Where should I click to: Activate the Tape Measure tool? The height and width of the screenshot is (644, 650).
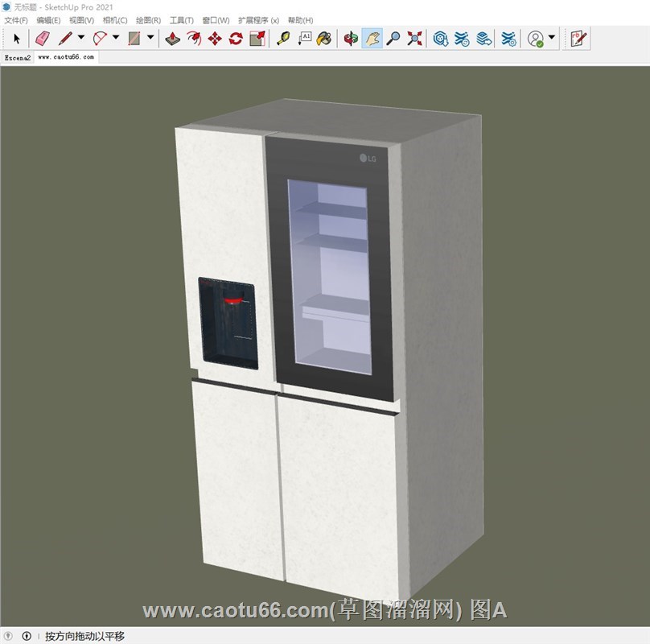click(283, 38)
